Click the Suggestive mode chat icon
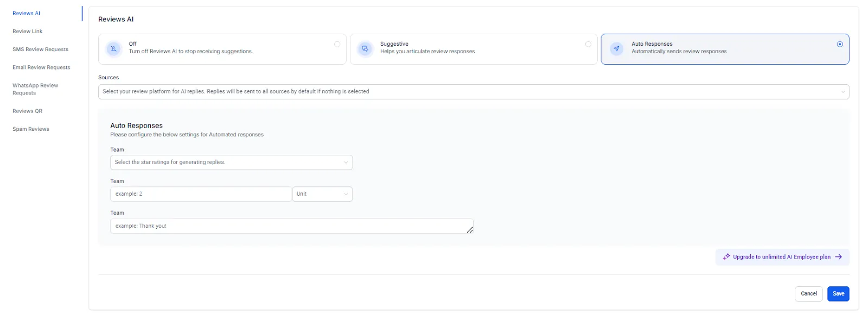This screenshot has height=326, width=868. coord(365,48)
